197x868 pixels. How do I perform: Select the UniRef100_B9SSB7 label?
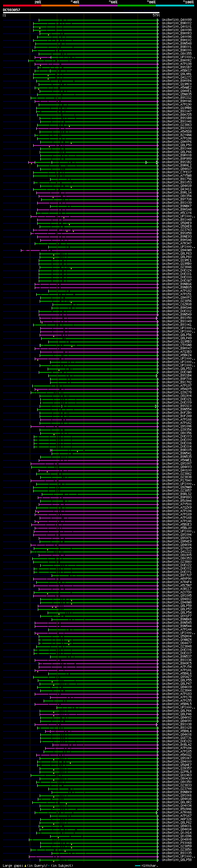tap(177, 67)
